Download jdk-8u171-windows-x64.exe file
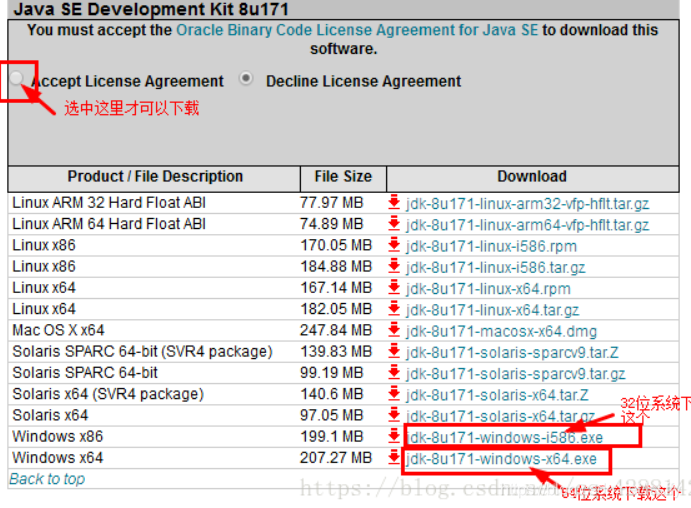The image size is (691, 508). pyautogui.click(x=501, y=459)
